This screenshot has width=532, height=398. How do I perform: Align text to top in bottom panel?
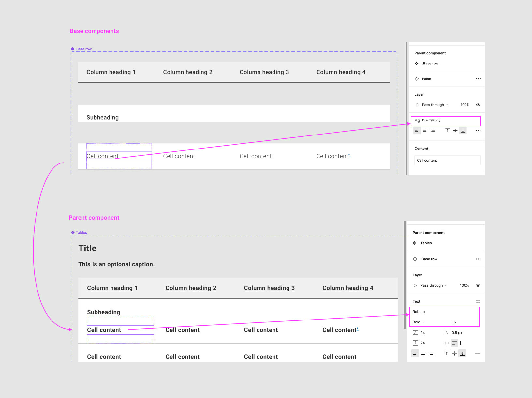(x=447, y=353)
